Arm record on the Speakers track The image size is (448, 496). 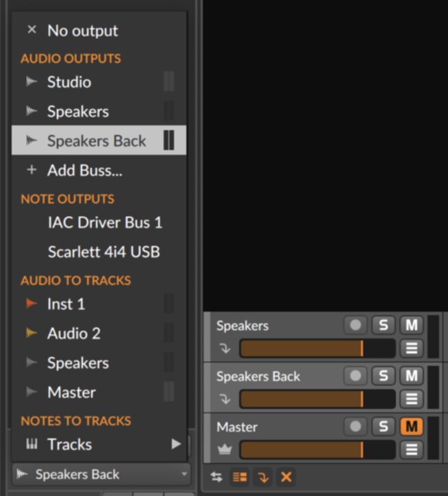356,325
